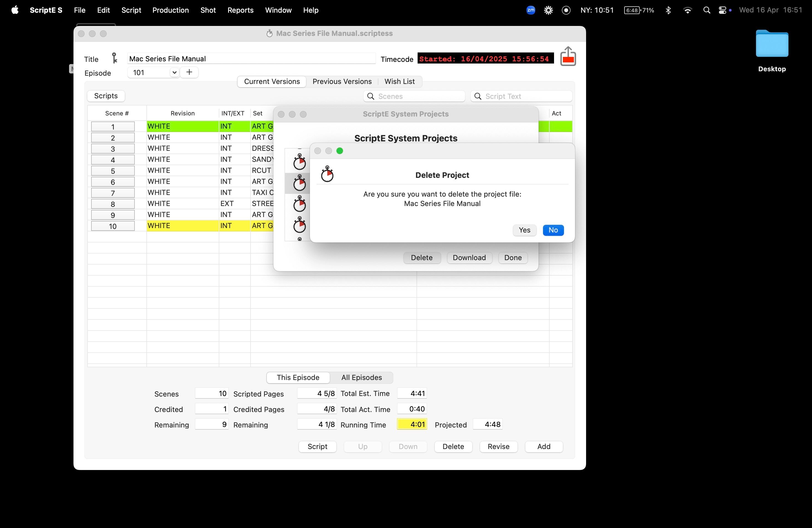
Task: Switch to All Episodes view
Action: (361, 377)
